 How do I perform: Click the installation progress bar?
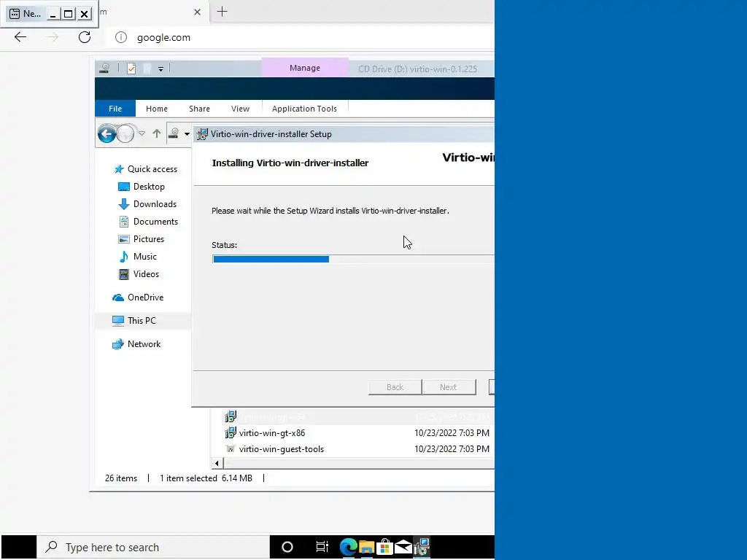coord(353,259)
